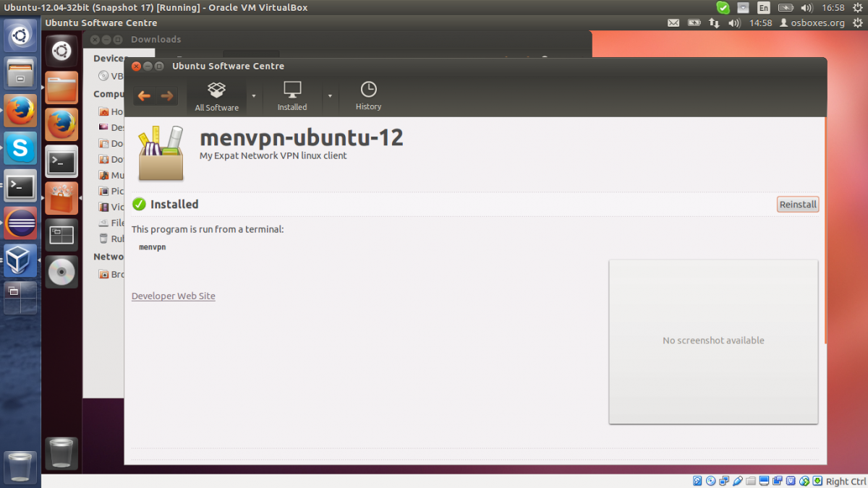
Task: Open orange Files folder in guest launcher
Action: click(x=61, y=88)
